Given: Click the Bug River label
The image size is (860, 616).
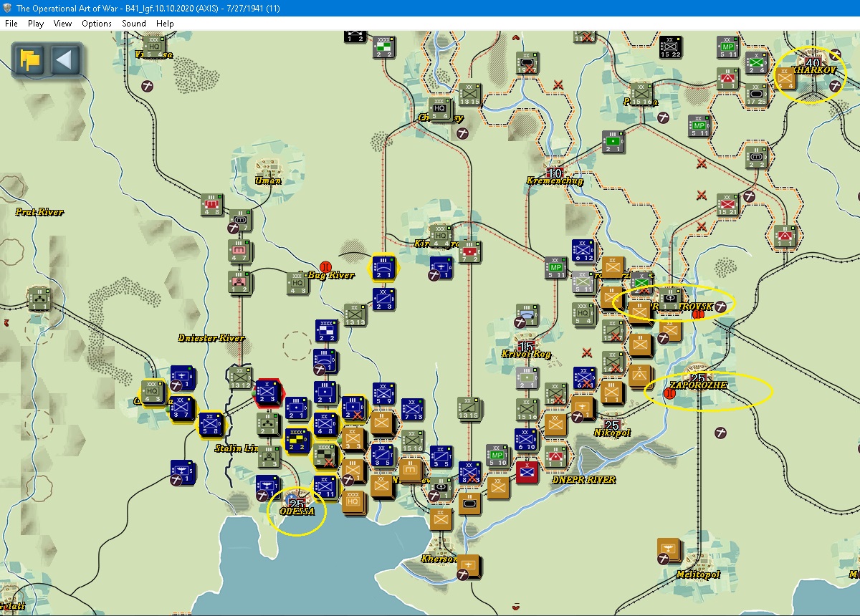Looking at the screenshot, I should click(x=330, y=275).
